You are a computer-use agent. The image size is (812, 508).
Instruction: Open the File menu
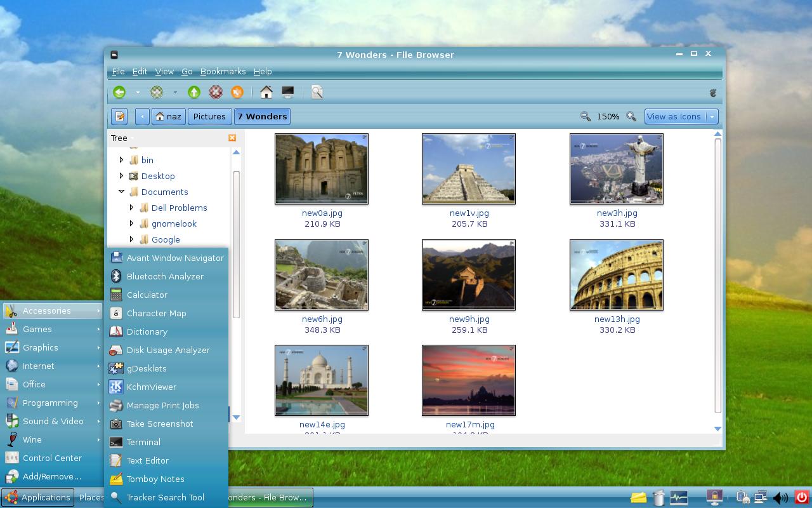(x=118, y=72)
